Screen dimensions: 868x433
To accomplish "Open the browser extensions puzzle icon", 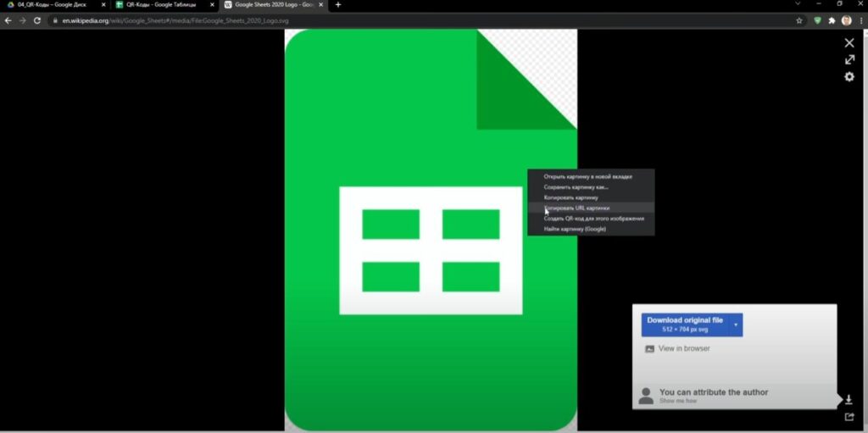I will 832,19.
